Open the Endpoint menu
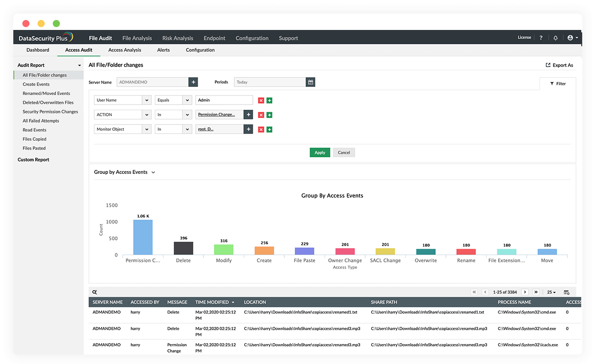The width and height of the screenshot is (596, 364). point(214,38)
